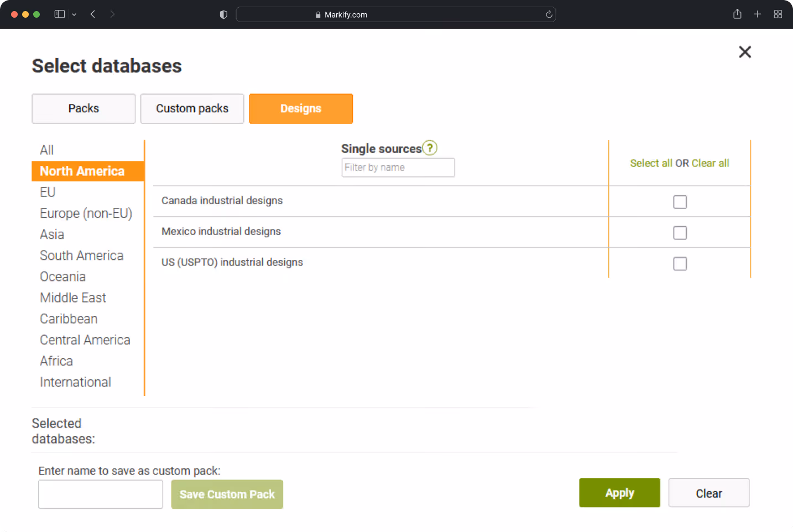Screen dimensions: 793x532
Task: Select the Africa region
Action: point(56,361)
